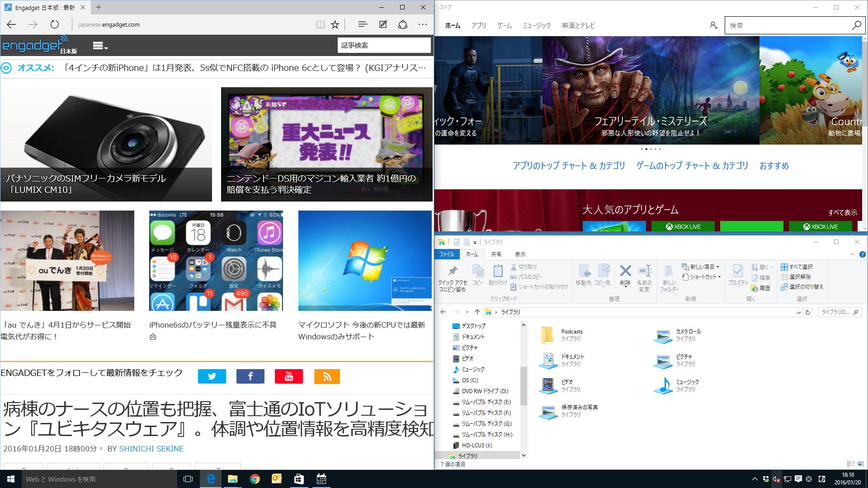
Task: Focus the Store search field
Action: click(788, 25)
